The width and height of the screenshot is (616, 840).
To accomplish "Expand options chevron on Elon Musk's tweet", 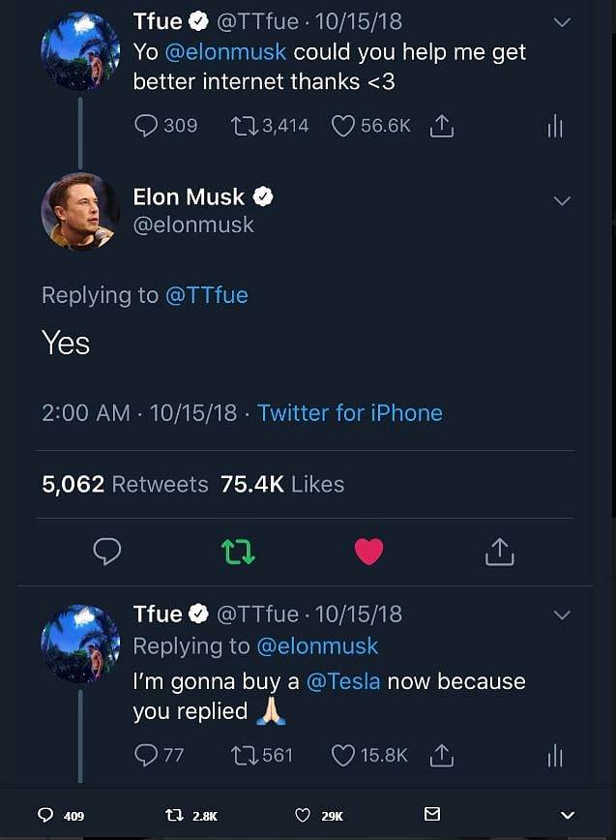I will click(562, 200).
